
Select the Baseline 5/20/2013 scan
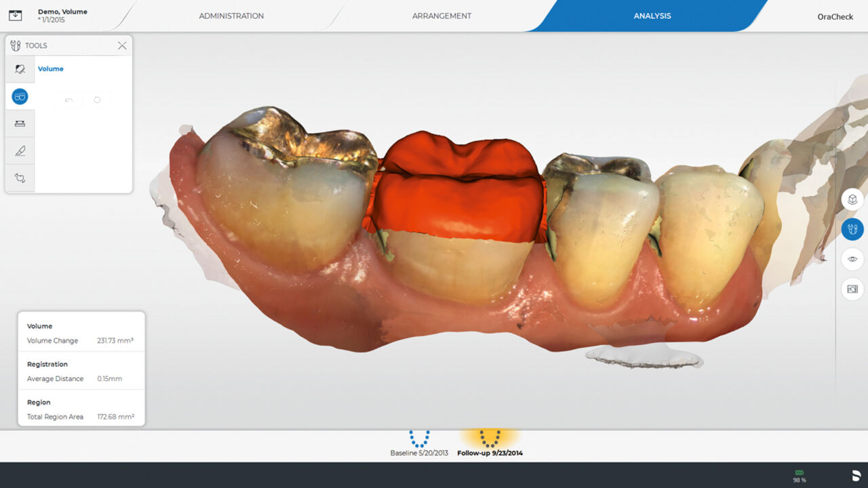419,443
